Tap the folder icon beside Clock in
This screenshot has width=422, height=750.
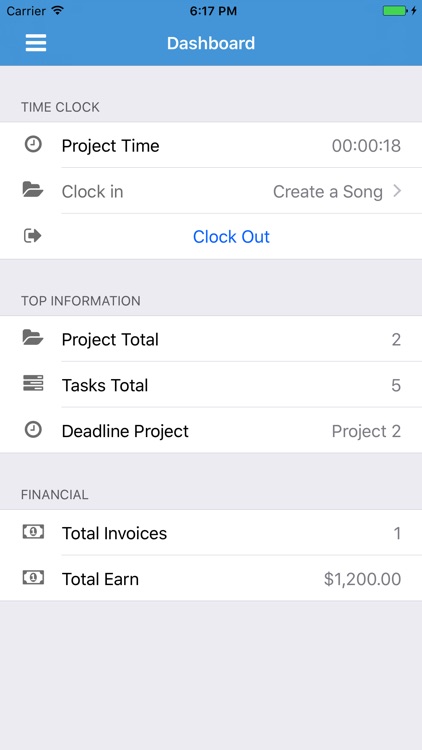(x=33, y=190)
